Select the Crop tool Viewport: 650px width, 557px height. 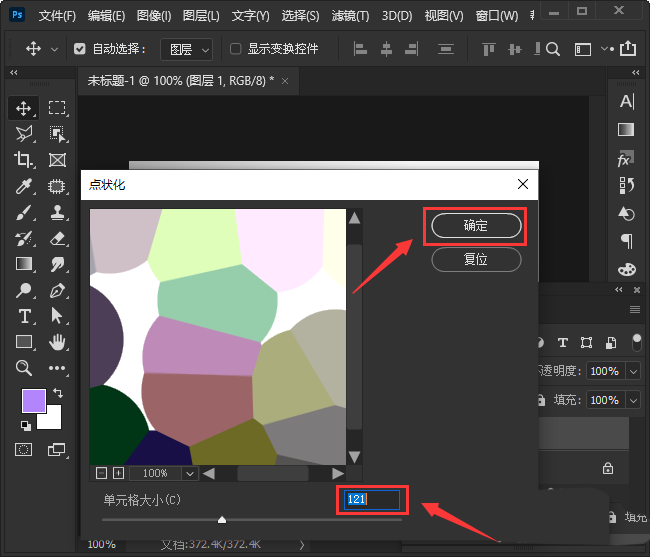coord(24,160)
